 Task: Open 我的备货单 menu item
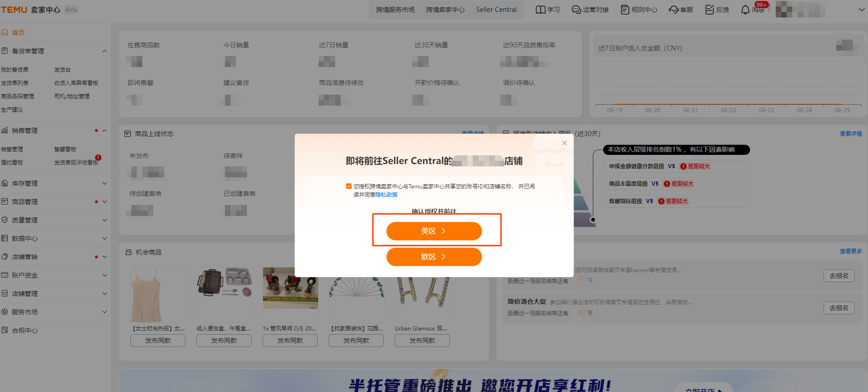[15, 70]
